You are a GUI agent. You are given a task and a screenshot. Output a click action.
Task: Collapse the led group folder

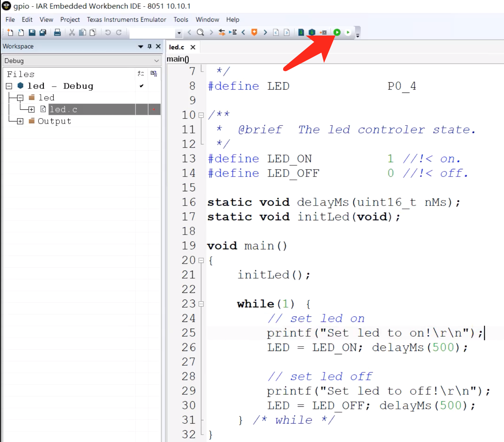pyautogui.click(x=20, y=98)
